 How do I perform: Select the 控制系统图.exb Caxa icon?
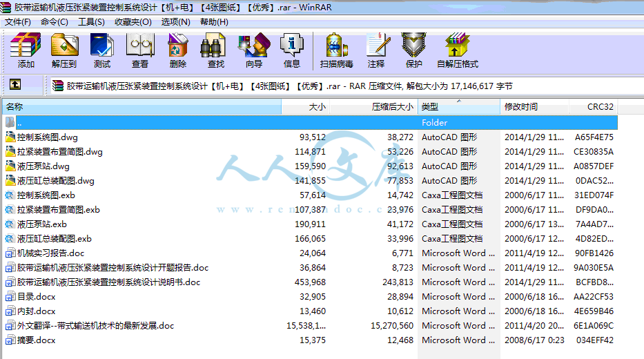click(10, 195)
